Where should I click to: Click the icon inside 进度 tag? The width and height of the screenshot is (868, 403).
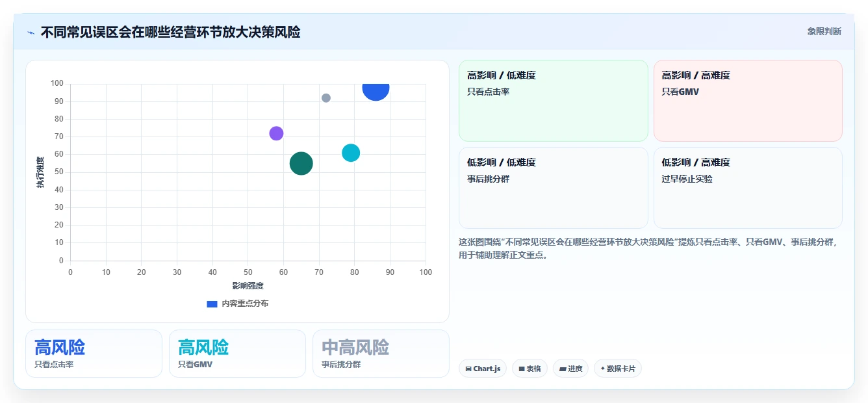click(x=562, y=369)
